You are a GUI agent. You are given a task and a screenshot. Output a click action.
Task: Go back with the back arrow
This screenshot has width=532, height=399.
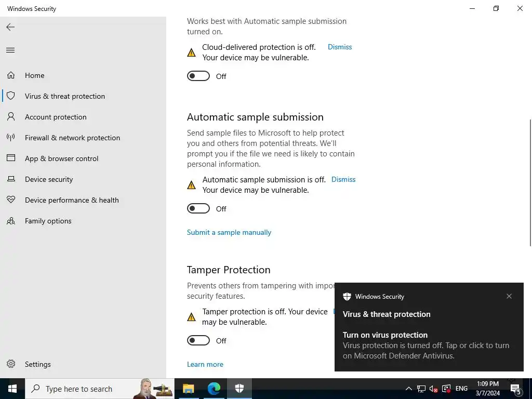click(10, 27)
